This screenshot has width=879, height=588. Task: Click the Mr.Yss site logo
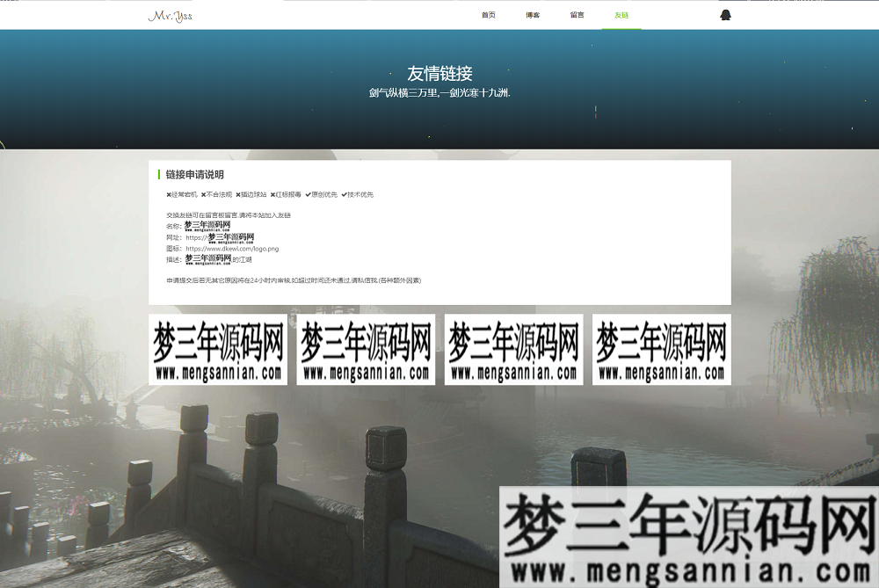click(x=170, y=16)
